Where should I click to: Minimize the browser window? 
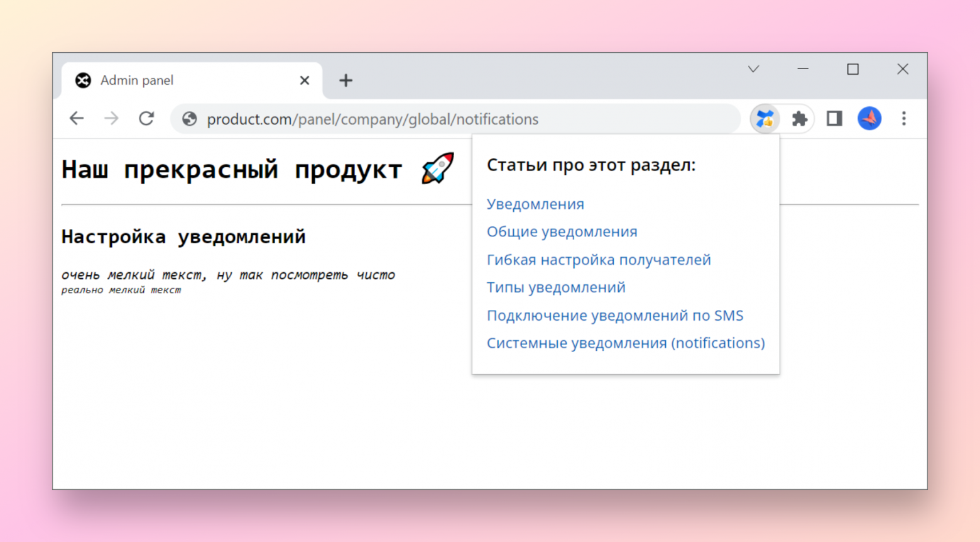click(803, 69)
